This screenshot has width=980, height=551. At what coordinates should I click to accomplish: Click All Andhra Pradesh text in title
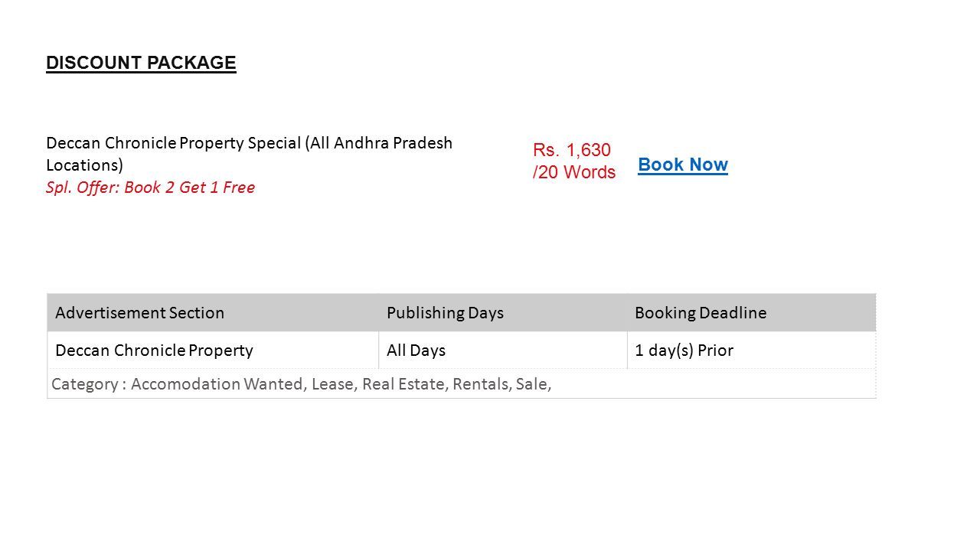[x=379, y=143]
